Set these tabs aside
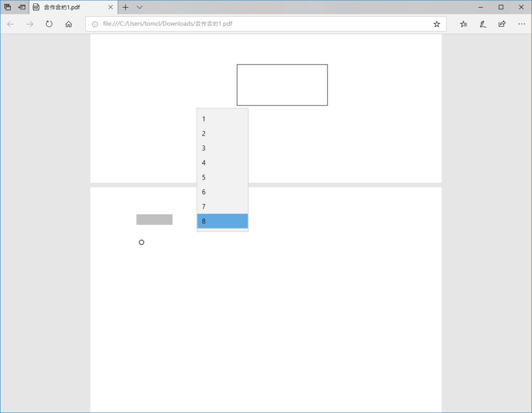532x413 pixels. 22,7
